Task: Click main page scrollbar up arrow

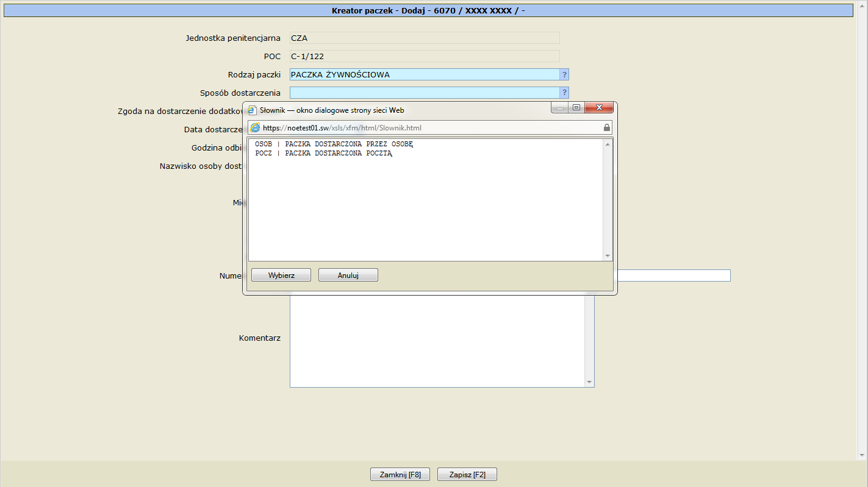Action: click(863, 5)
